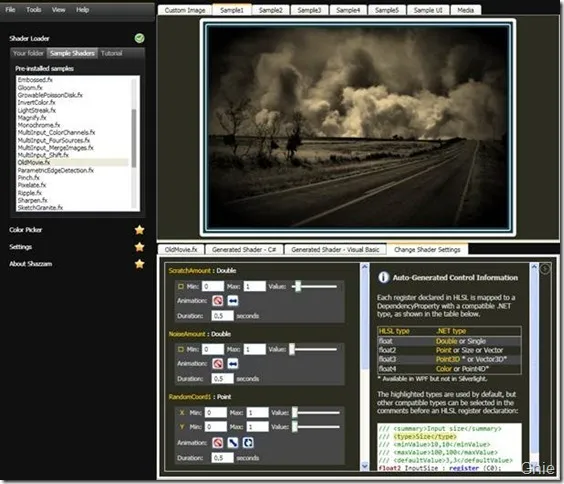This screenshot has width=564, height=484.
Task: Open the Generated Shader - Visual Basic tab
Action: click(335, 249)
